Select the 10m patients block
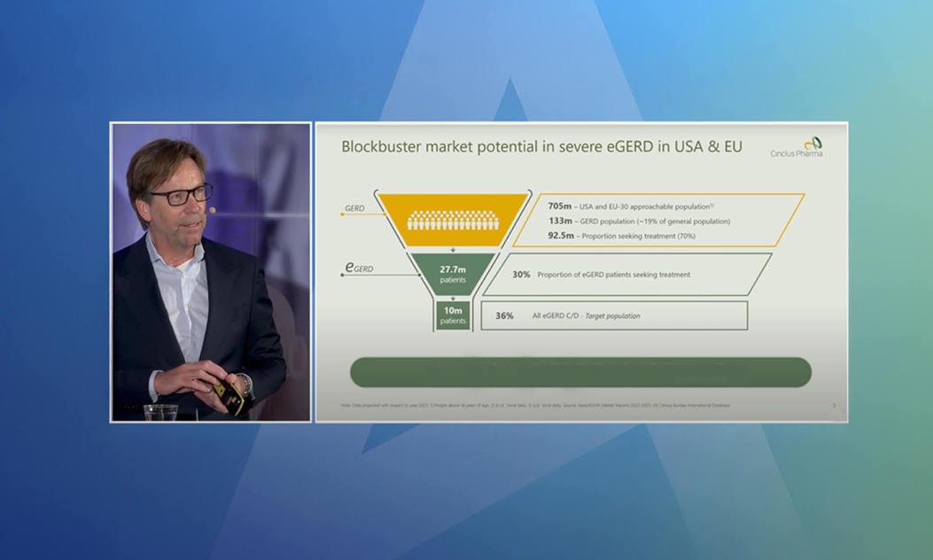The width and height of the screenshot is (933, 560). click(452, 315)
